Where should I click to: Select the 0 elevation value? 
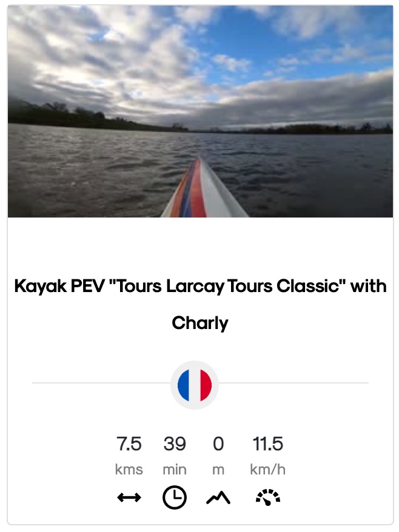tap(218, 444)
